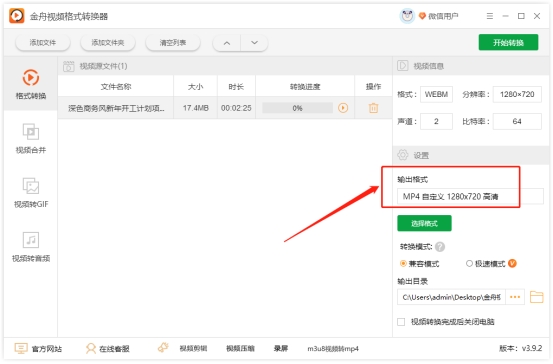
Task: Click 添加文件夹 button
Action: [x=108, y=43]
